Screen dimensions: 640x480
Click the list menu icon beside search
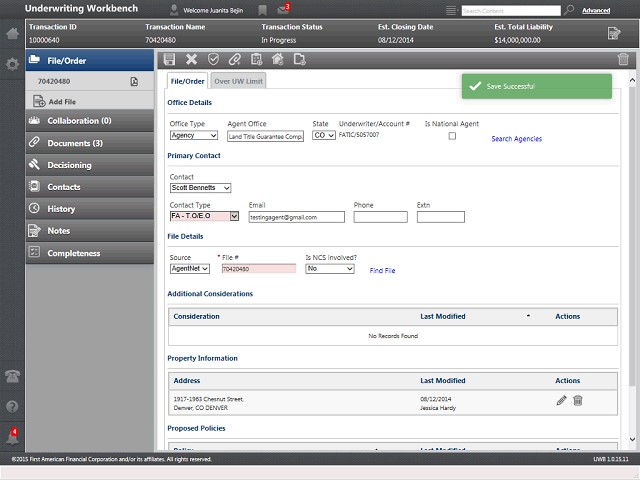451,10
